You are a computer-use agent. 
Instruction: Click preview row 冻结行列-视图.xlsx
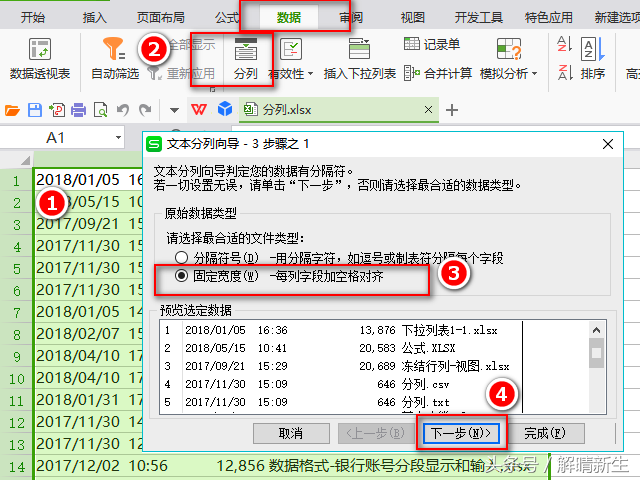tap(341, 366)
